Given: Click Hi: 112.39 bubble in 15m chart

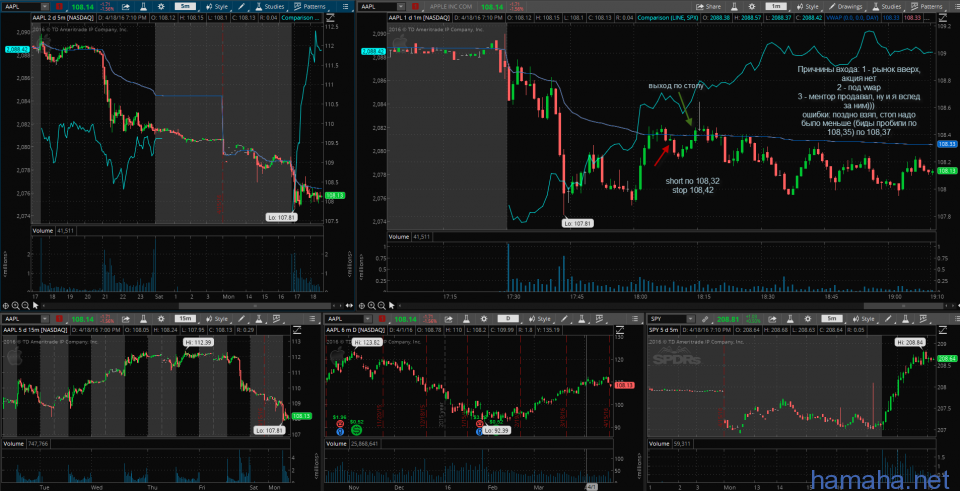Looking at the screenshot, I should (197, 342).
